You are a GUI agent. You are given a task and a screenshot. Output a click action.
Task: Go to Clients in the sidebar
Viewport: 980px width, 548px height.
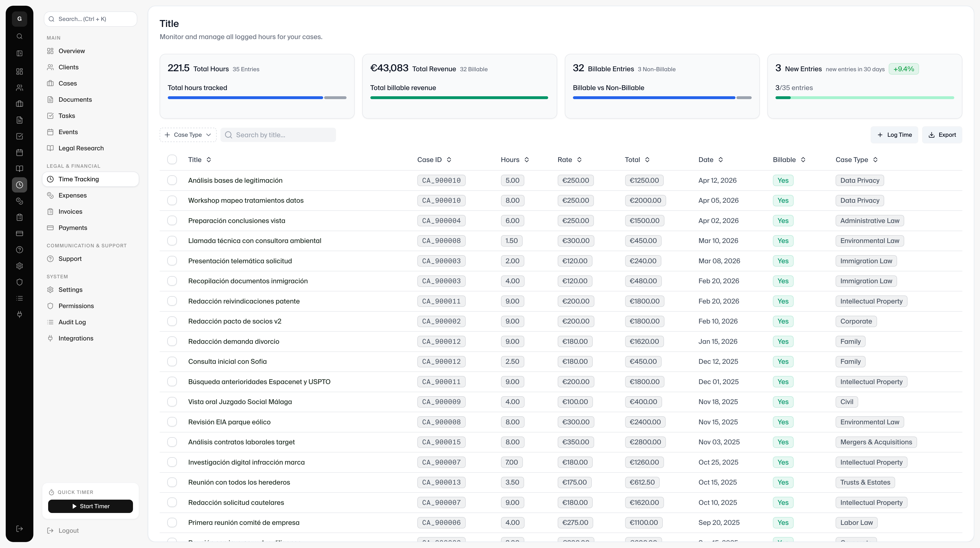tap(91, 67)
